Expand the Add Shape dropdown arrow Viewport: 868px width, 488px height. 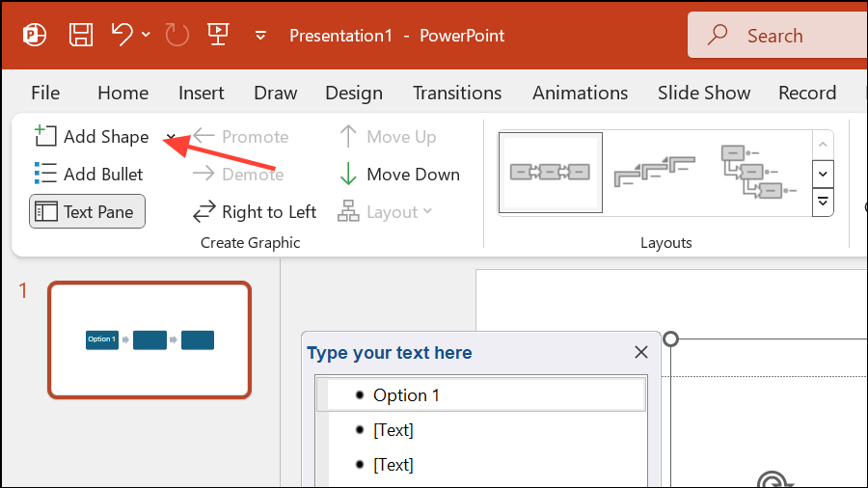pos(170,137)
